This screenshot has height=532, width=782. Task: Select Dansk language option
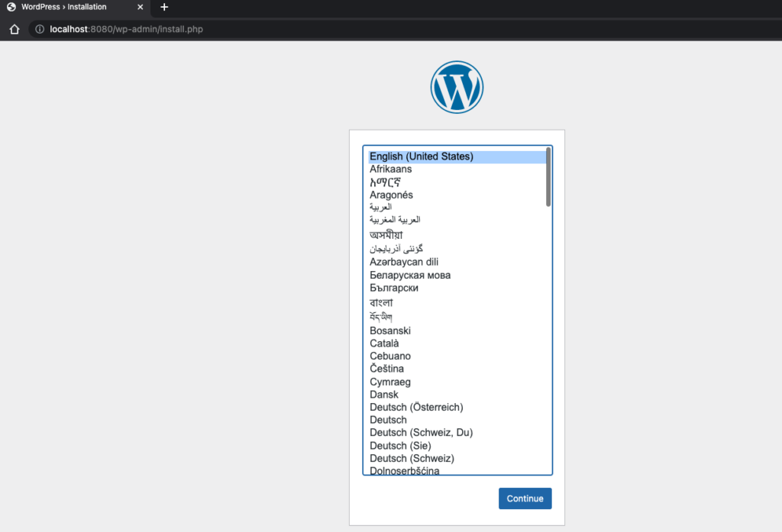(457, 395)
